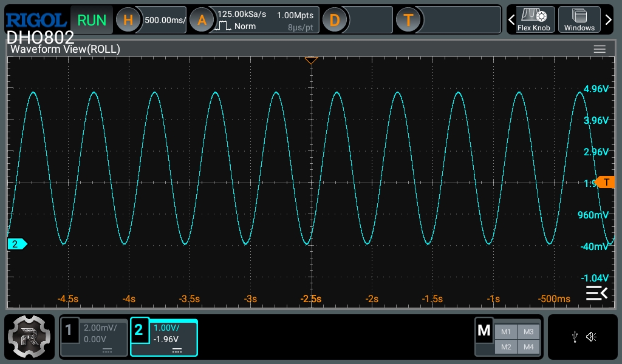Click the -4.5s time axis label
This screenshot has width=622, height=364.
click(68, 298)
